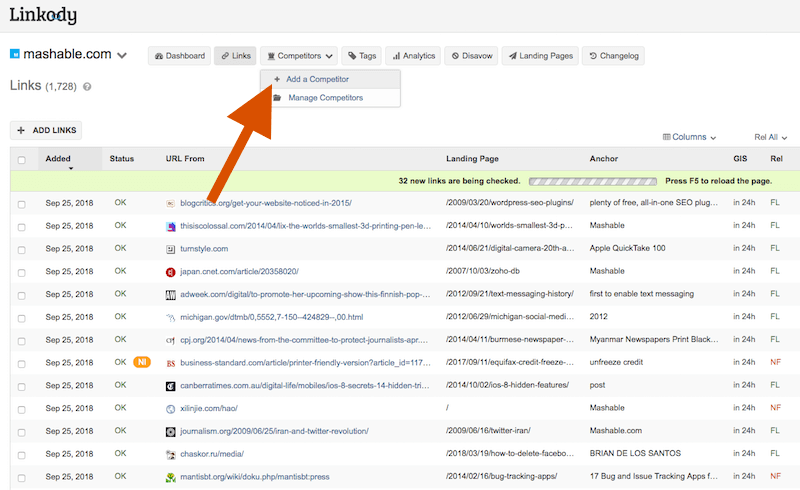Click the cpj.org favicon

pyautogui.click(x=170, y=340)
